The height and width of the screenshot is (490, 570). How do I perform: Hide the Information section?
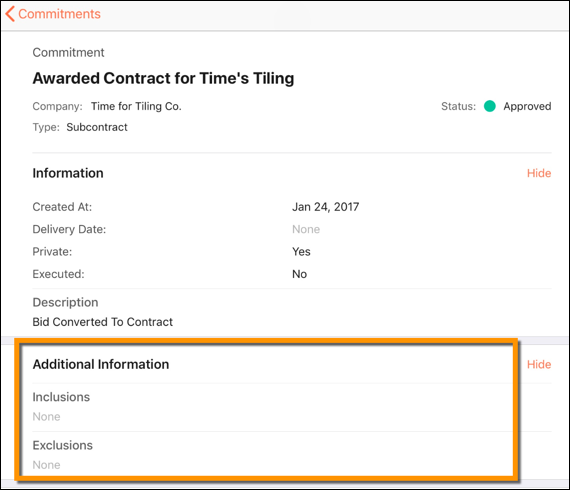tap(539, 173)
